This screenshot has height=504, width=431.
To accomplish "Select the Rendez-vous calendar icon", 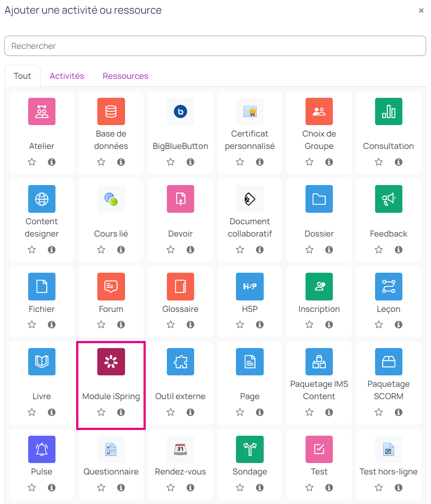I will (x=181, y=449).
